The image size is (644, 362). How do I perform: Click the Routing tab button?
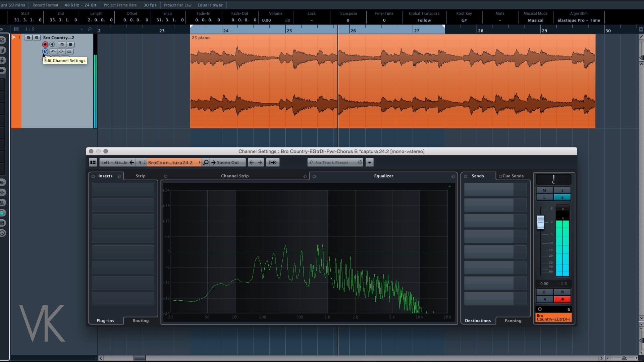click(140, 321)
